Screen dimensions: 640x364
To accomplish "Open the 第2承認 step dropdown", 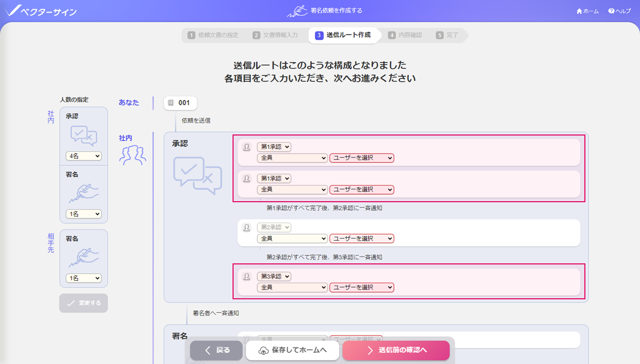I will point(274,227).
